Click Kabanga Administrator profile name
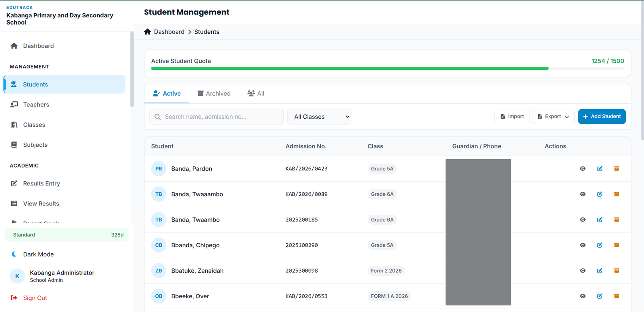This screenshot has width=644, height=312. [x=62, y=273]
